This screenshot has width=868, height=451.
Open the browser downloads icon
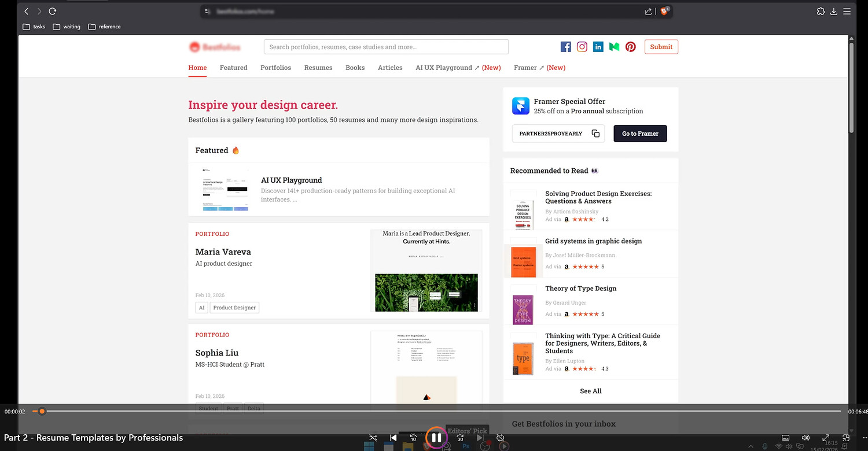click(834, 11)
